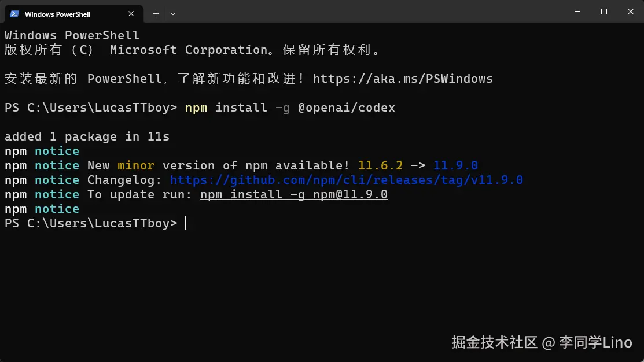Image resolution: width=644 pixels, height=362 pixels.
Task: Open the aka.ms/PSWindows link
Action: click(403, 79)
